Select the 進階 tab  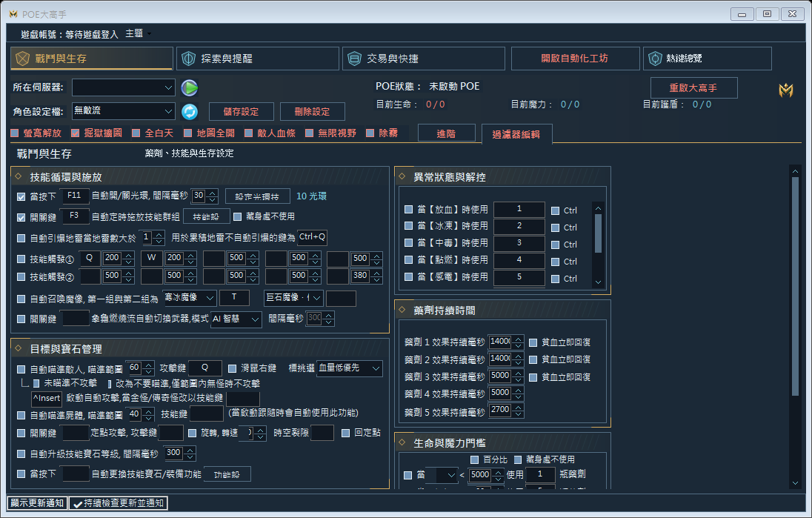click(446, 133)
